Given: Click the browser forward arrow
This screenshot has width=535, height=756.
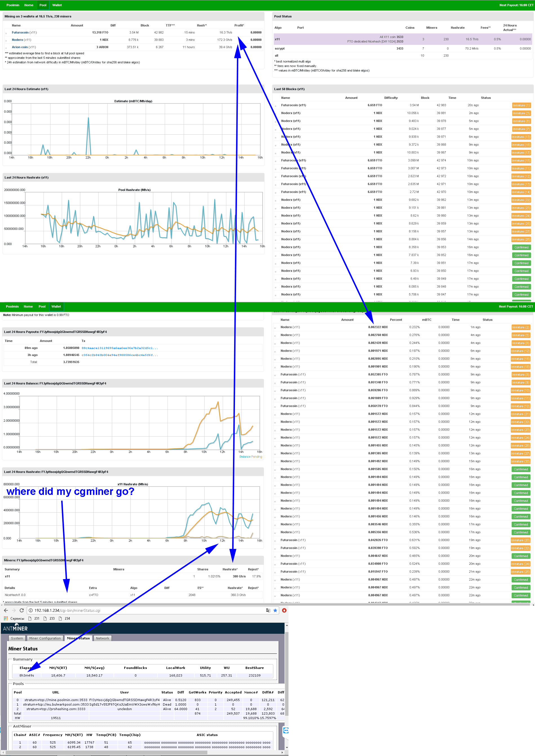Looking at the screenshot, I should (14, 610).
